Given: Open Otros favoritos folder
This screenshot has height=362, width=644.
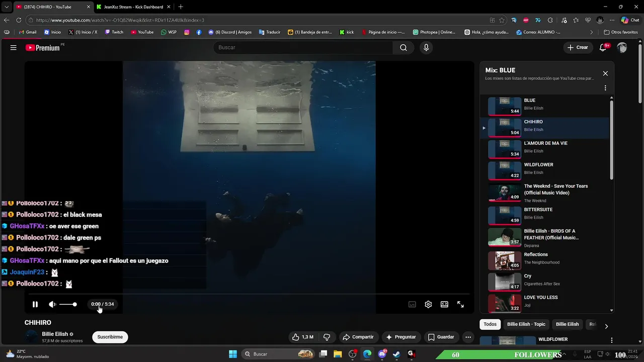Looking at the screenshot, I should (621, 32).
